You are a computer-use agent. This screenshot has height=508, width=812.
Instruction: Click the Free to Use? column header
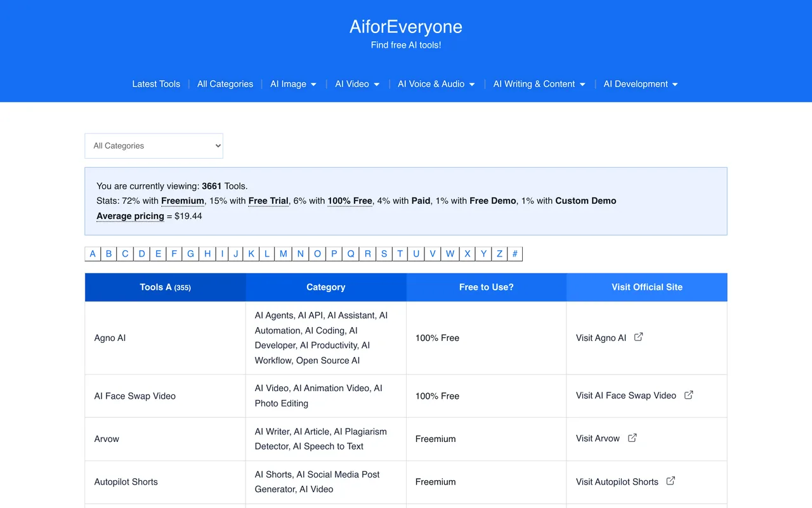pos(487,287)
